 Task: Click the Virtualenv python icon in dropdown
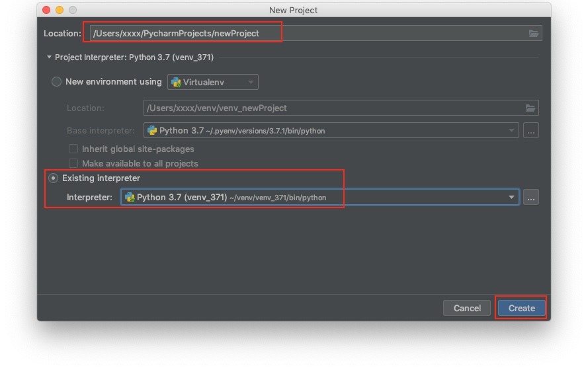[176, 83]
